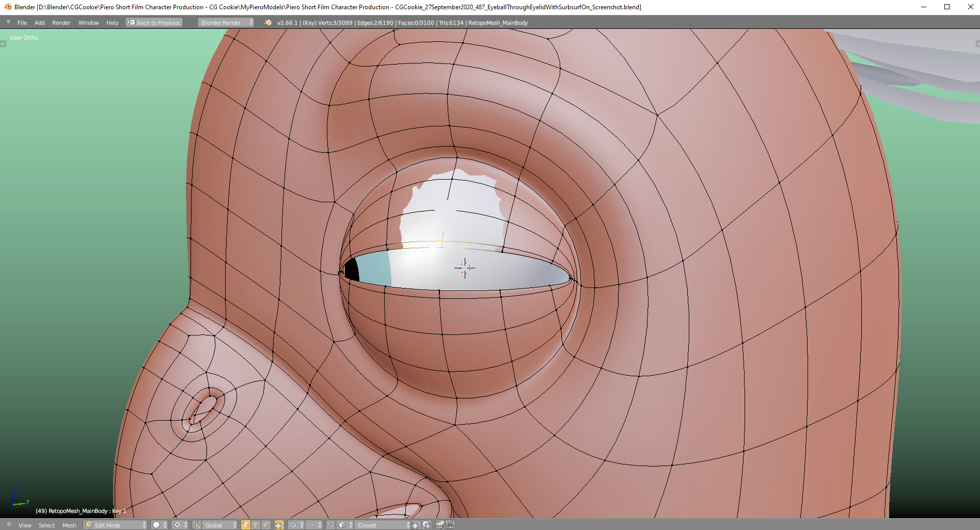
Task: Click the OpenGL render animation clapper icon
Action: point(450,525)
